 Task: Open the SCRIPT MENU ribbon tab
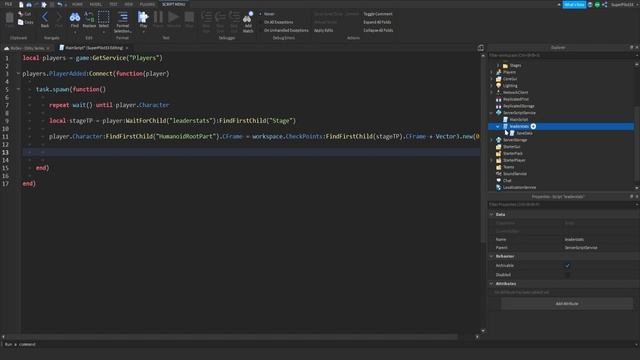click(x=173, y=4)
